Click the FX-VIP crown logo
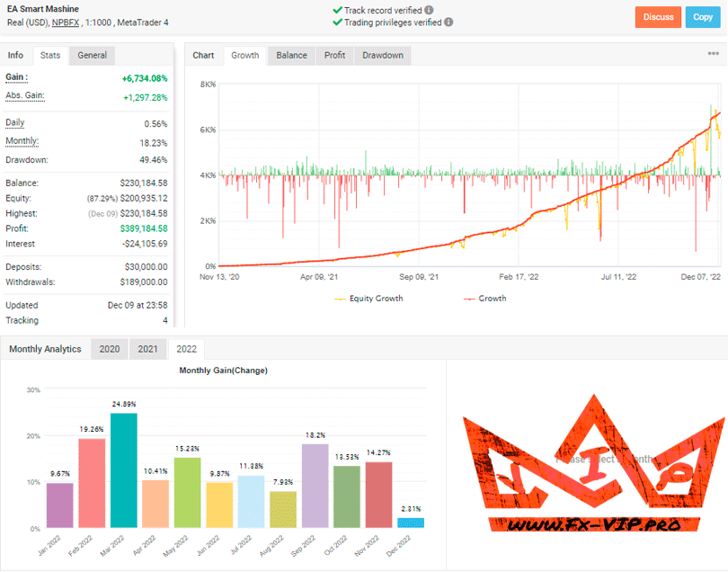Image resolution: width=728 pixels, height=572 pixels. click(x=592, y=459)
